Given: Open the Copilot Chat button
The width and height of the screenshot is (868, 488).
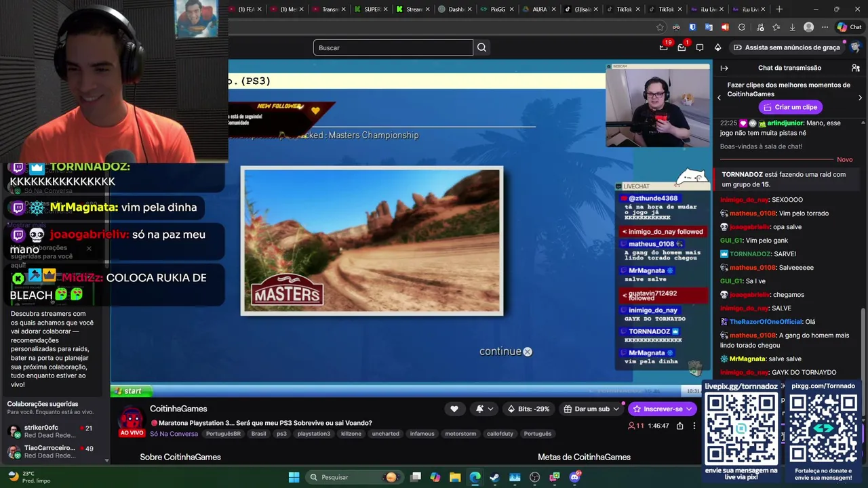Looking at the screenshot, I should (849, 27).
